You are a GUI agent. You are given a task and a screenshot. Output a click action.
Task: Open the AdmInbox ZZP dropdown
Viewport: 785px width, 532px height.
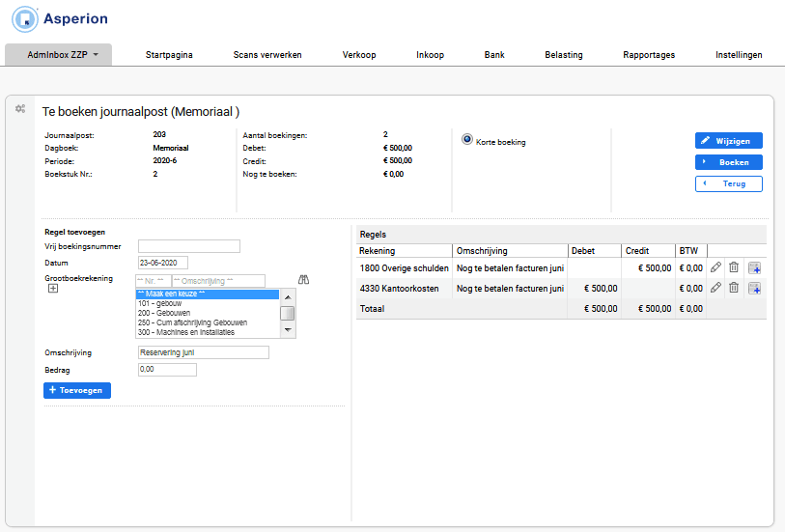point(59,54)
